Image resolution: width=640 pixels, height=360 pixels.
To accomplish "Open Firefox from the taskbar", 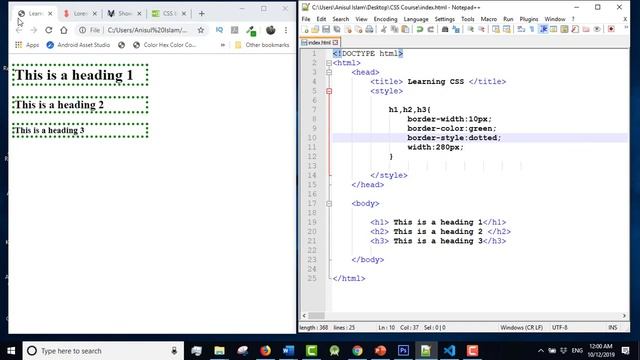I will [265, 351].
